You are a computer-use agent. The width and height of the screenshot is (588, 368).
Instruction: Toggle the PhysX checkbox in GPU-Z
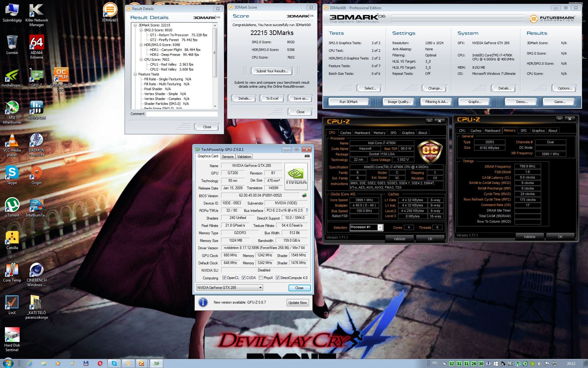click(x=261, y=278)
